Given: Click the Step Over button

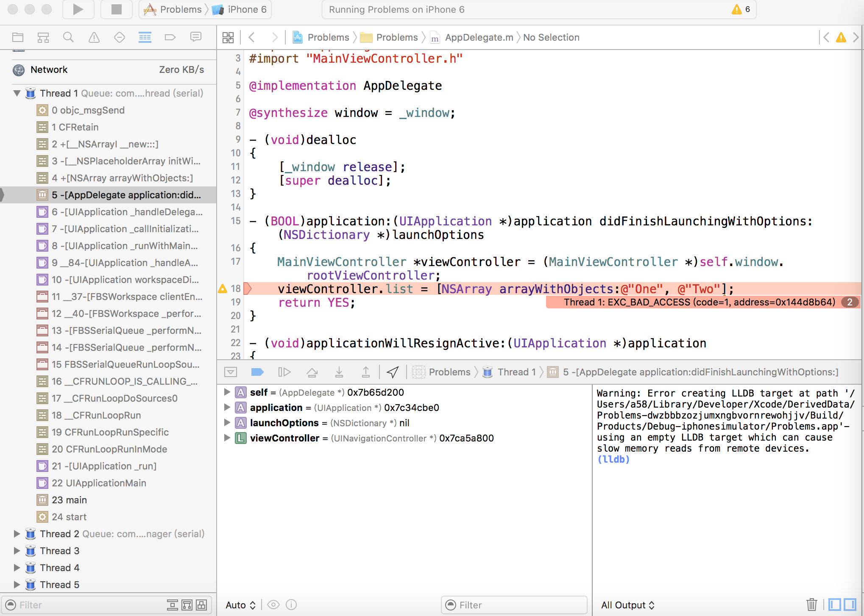Looking at the screenshot, I should 312,372.
